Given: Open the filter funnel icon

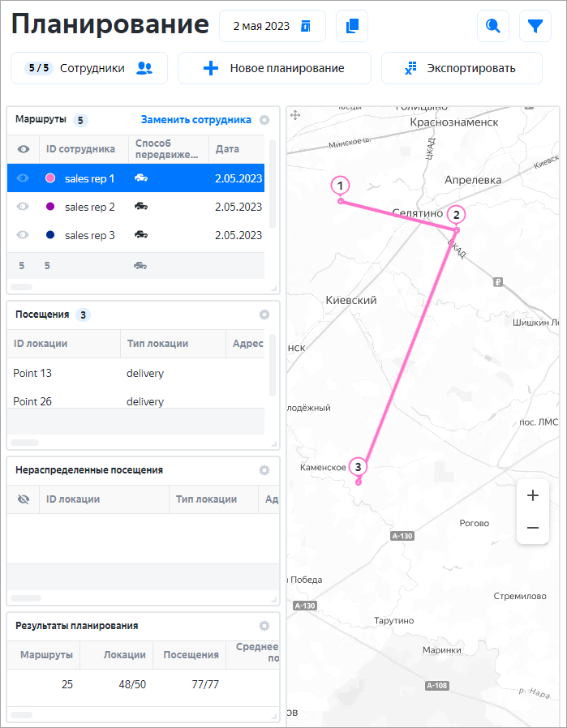Looking at the screenshot, I should pyautogui.click(x=535, y=26).
